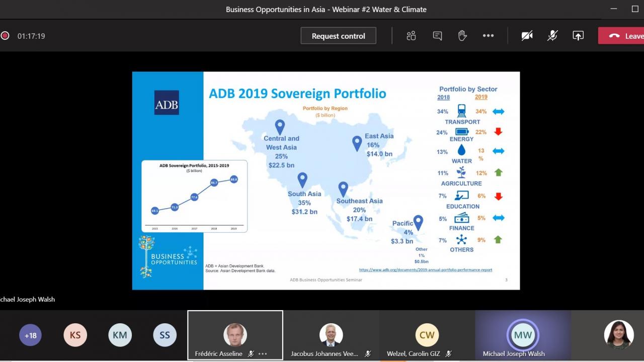Click the Agriculture plant icon
This screenshot has width=644, height=362.
[x=461, y=172]
